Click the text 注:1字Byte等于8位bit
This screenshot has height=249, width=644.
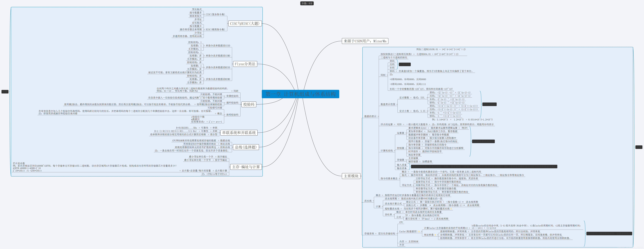click(x=215, y=174)
